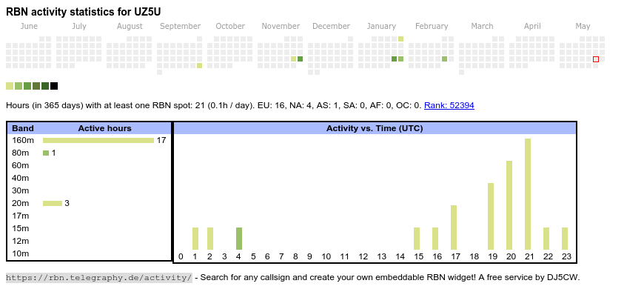This screenshot has width=644, height=289.
Task: Select the green day atop January calendar
Action: pos(400,39)
